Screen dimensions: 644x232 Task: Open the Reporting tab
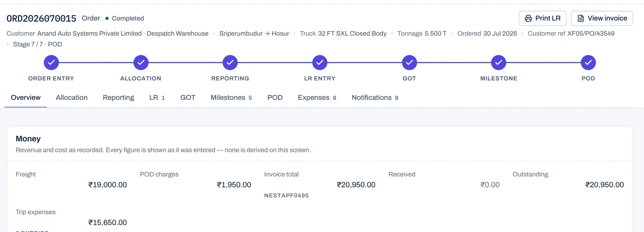118,98
